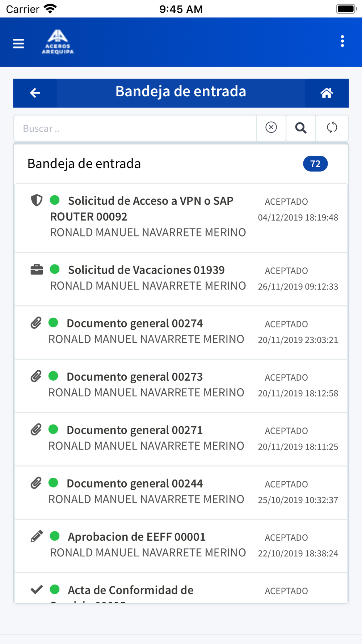Viewport: 362px width, 644px height.
Task: Click pencil icon of Aprobacion de EEFF
Action: 37,536
